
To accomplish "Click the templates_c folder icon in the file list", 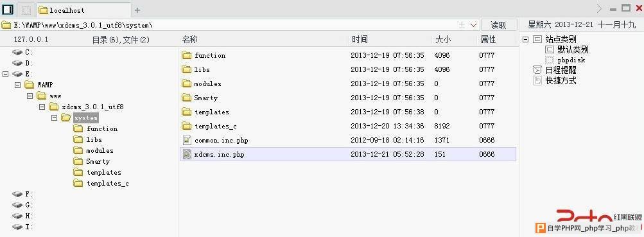I will 187,126.
